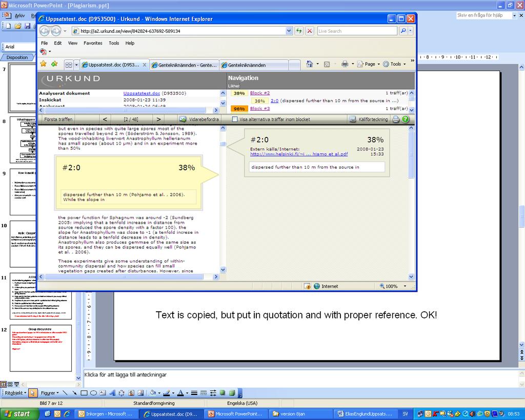Select the PowerPoint arrow pointer tool

[x=32, y=393]
